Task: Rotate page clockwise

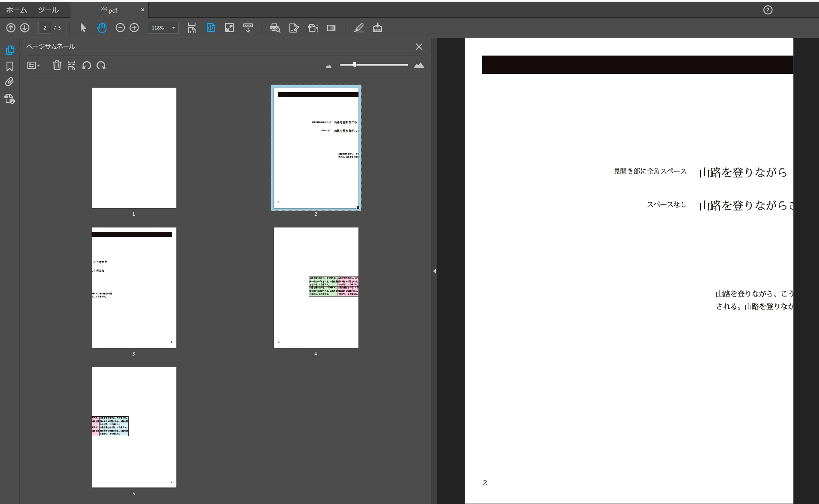Action: [101, 66]
